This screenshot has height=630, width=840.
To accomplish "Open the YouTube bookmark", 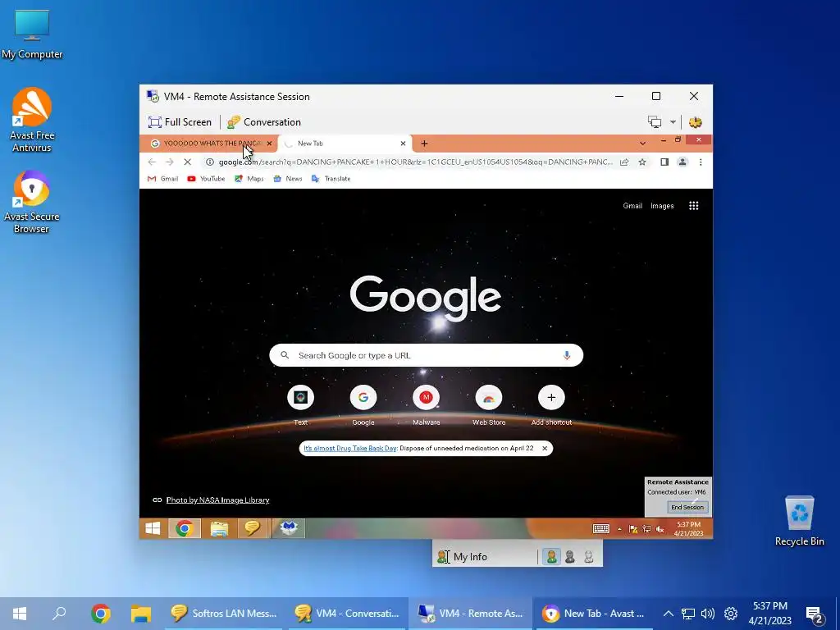I will tap(206, 179).
